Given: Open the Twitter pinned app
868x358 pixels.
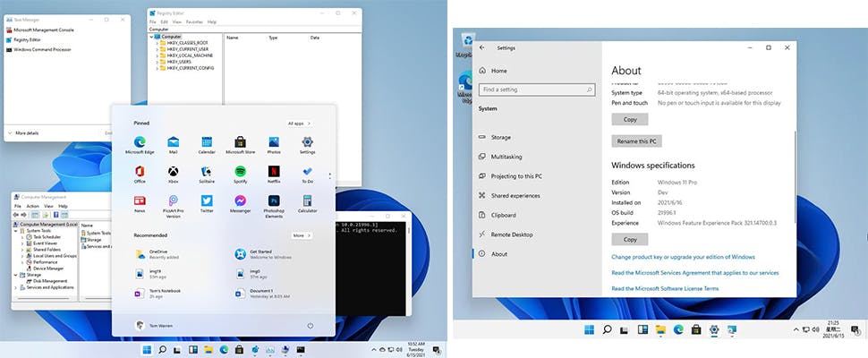Looking at the screenshot, I should click(207, 200).
